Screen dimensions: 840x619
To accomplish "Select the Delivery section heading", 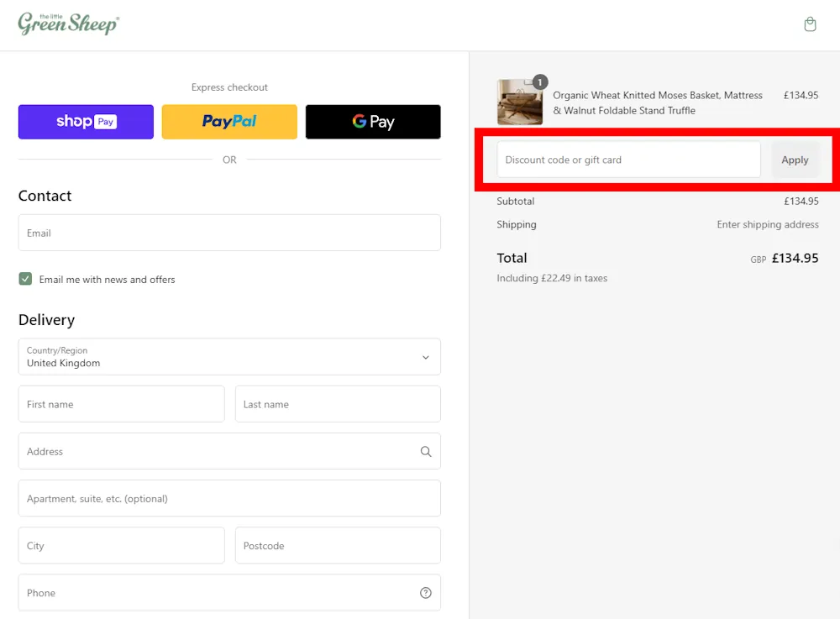I will click(x=46, y=320).
